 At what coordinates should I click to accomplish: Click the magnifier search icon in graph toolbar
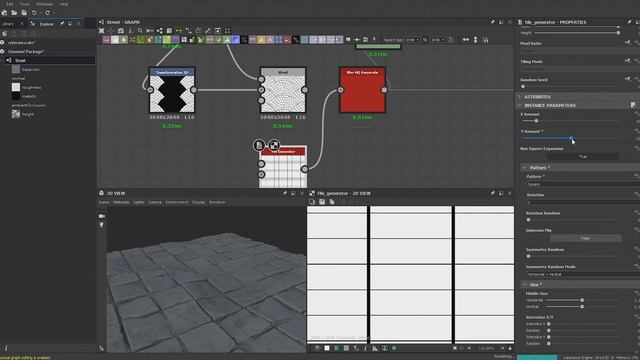tap(140, 31)
